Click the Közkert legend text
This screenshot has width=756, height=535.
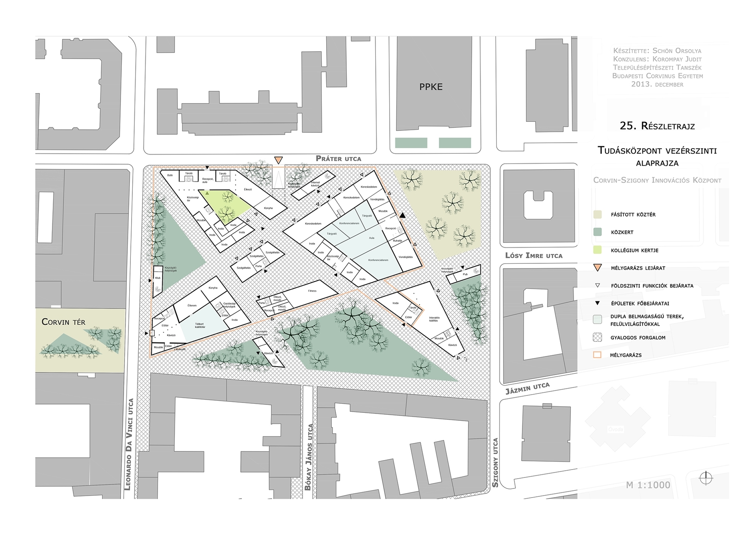622,232
